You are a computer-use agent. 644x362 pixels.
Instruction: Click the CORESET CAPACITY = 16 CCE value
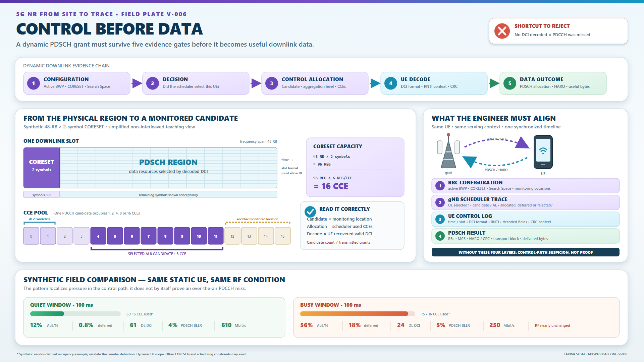331,186
